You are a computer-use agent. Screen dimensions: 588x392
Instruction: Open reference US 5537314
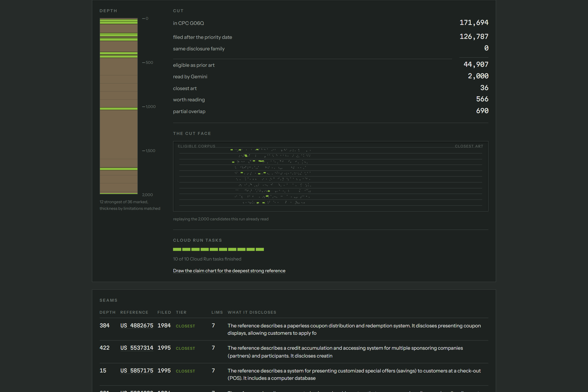pyautogui.click(x=137, y=348)
